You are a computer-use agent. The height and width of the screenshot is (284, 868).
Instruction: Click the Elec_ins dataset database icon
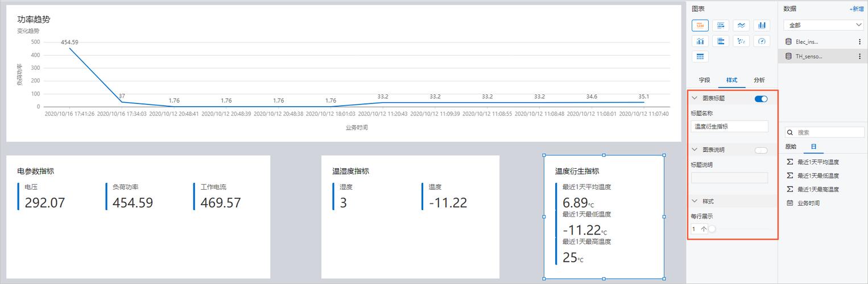coord(788,41)
